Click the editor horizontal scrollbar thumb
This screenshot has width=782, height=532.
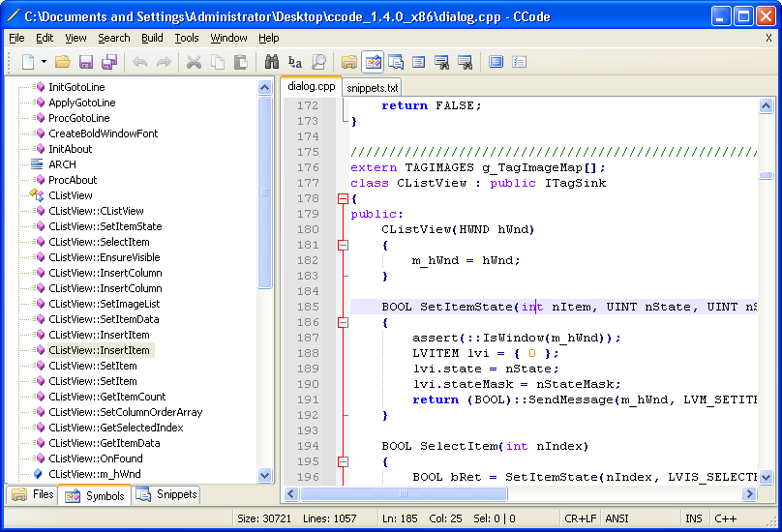tap(404, 493)
